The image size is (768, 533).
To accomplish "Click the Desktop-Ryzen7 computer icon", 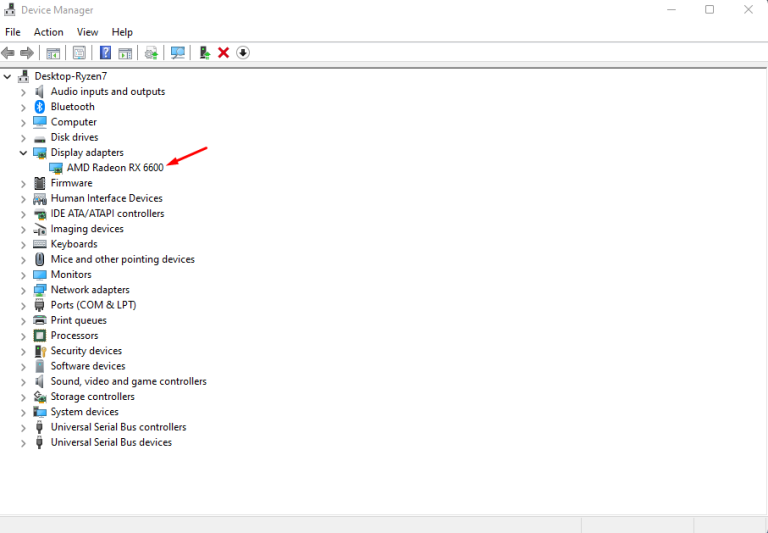I will tap(23, 76).
